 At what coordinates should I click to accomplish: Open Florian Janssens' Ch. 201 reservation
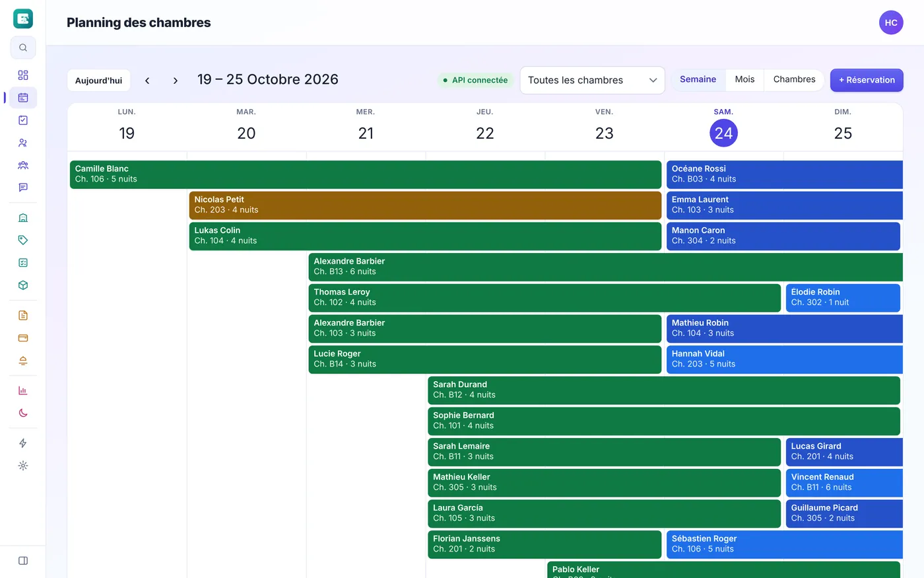(544, 544)
